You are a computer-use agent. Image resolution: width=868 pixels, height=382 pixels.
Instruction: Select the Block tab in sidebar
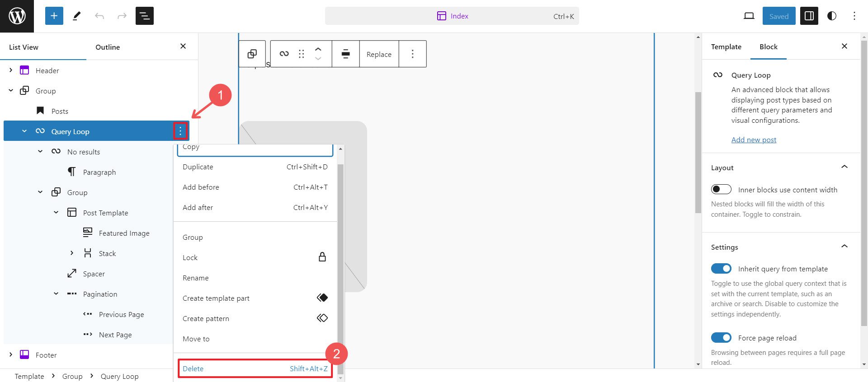click(769, 47)
